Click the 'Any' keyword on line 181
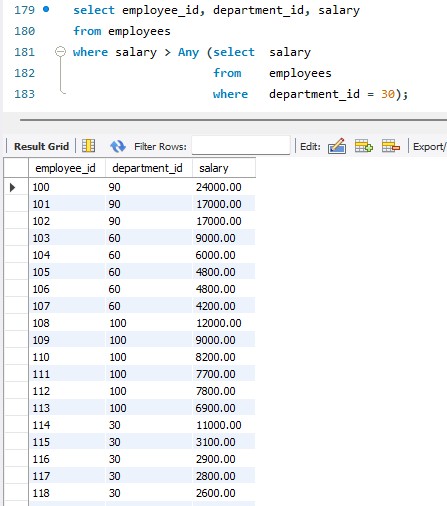The width and height of the screenshot is (447, 506). coord(188,53)
